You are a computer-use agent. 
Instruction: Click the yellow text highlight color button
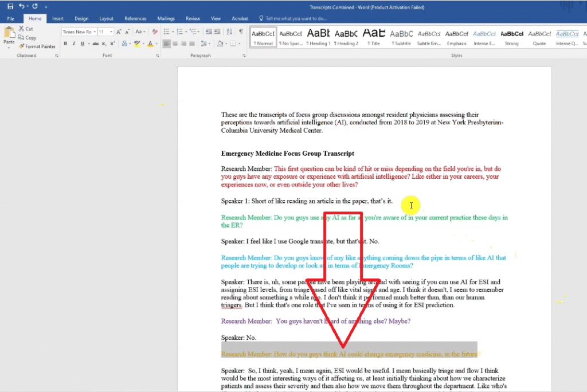(x=137, y=44)
